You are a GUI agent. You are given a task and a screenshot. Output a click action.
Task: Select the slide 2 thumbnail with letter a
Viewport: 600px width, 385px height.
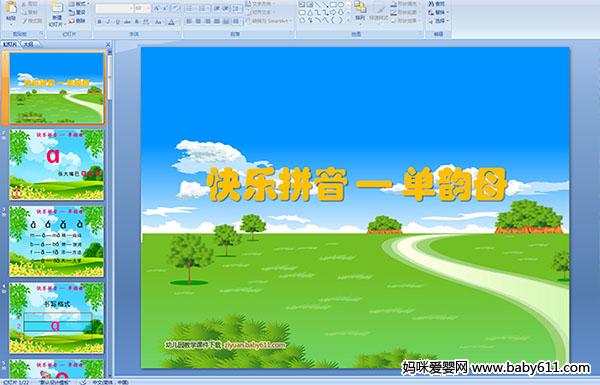click(x=56, y=165)
